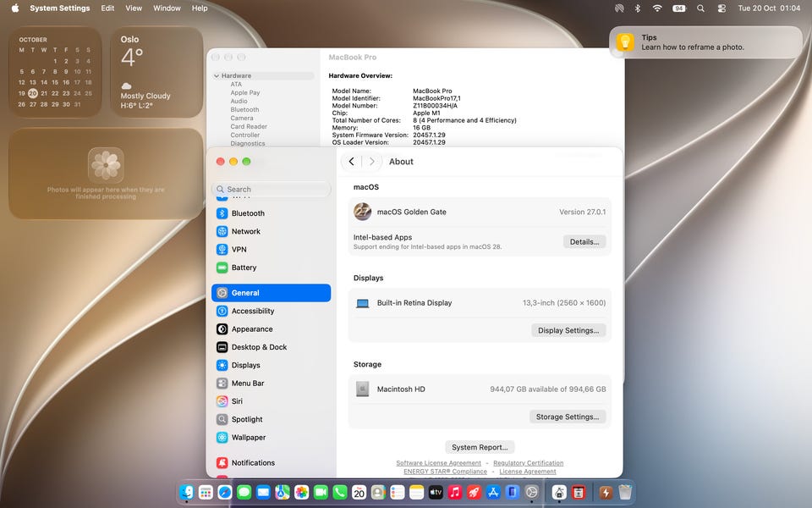
Task: Select Apple Pay in the System Information sidebar
Action: click(x=245, y=93)
